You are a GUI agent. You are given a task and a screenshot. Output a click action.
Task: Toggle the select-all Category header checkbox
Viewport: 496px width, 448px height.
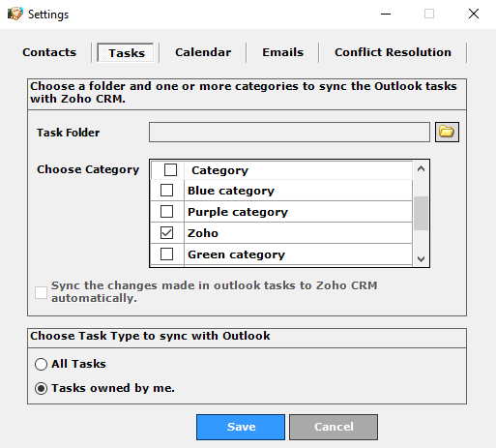[x=170, y=169]
